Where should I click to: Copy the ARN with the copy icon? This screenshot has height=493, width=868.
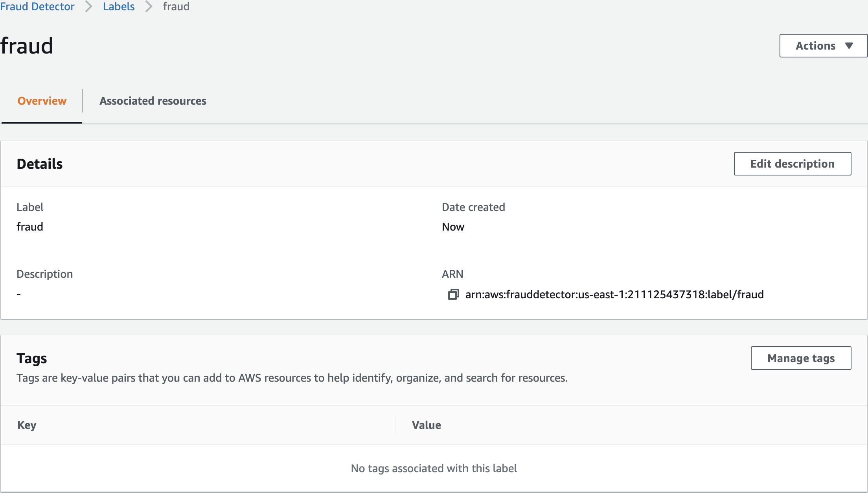pos(453,294)
